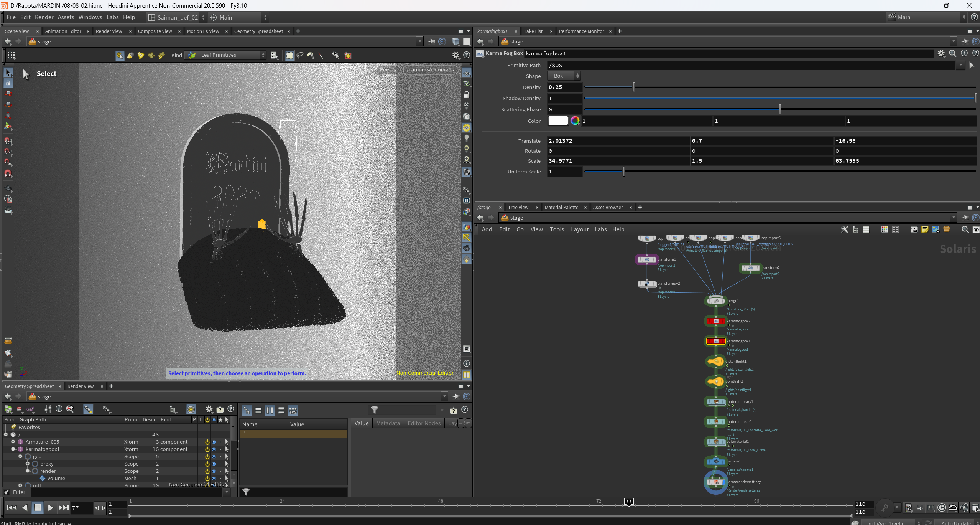The image size is (980, 525).
Task: Open the Metadata tab
Action: coord(388,423)
